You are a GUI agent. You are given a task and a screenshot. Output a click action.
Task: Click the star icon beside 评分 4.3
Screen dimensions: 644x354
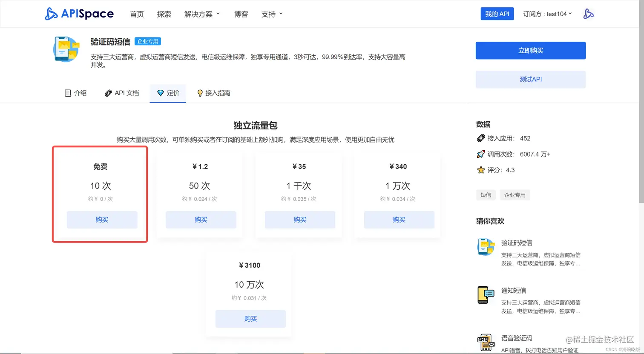pyautogui.click(x=480, y=170)
